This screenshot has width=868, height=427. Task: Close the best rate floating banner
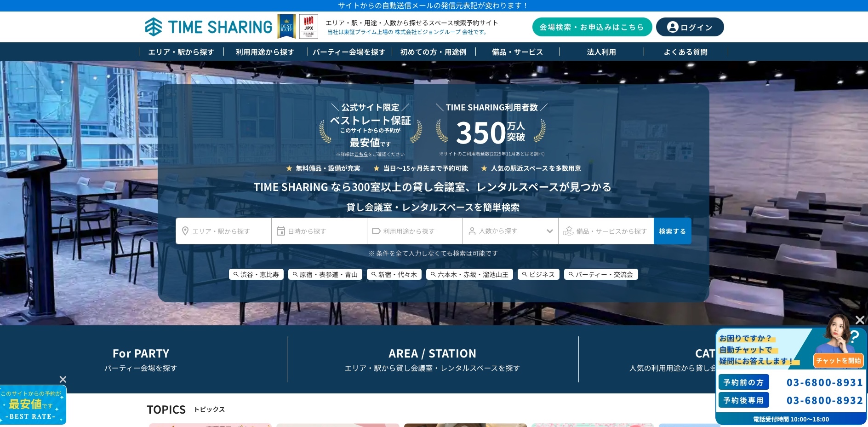pyautogui.click(x=63, y=379)
